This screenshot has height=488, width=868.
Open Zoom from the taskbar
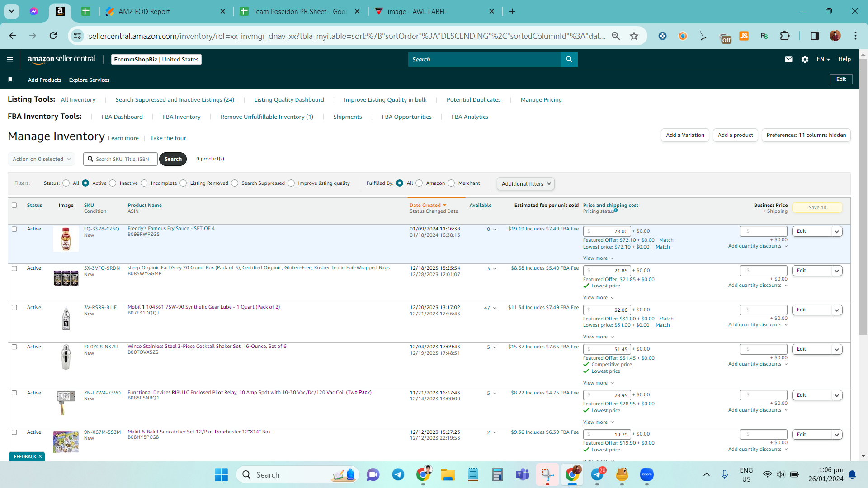click(647, 474)
